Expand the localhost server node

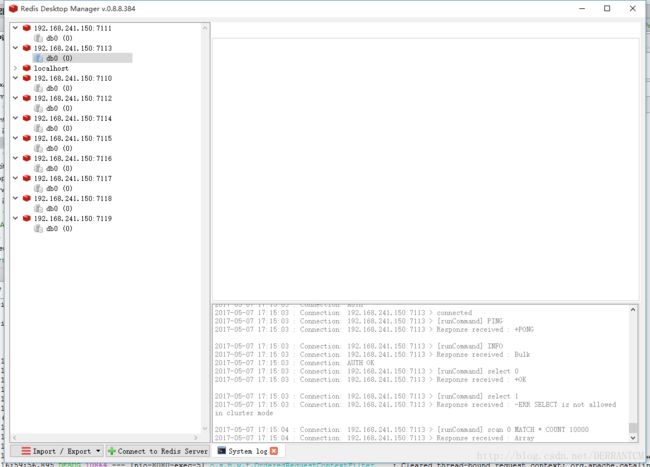[15, 68]
